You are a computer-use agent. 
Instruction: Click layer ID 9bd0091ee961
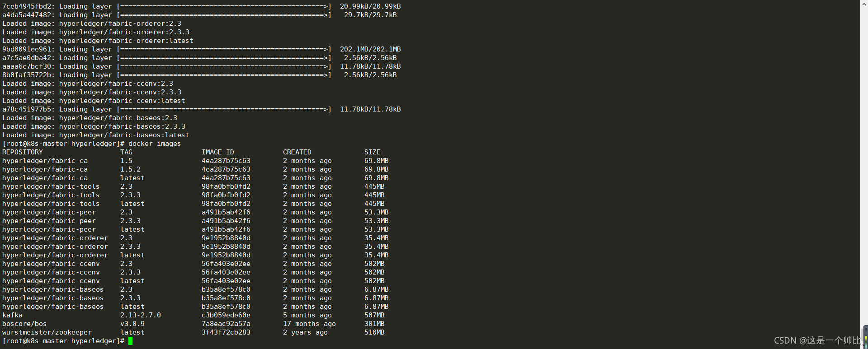[27, 49]
